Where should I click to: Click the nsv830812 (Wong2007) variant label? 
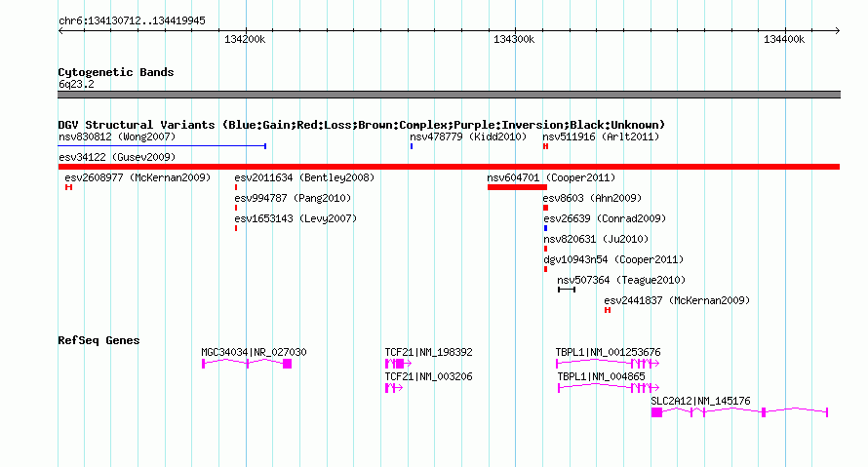(117, 136)
